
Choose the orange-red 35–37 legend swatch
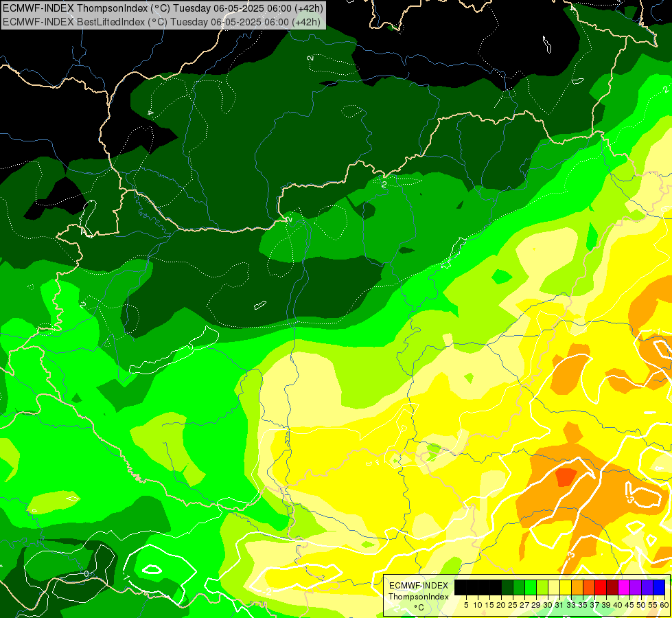click(x=589, y=588)
